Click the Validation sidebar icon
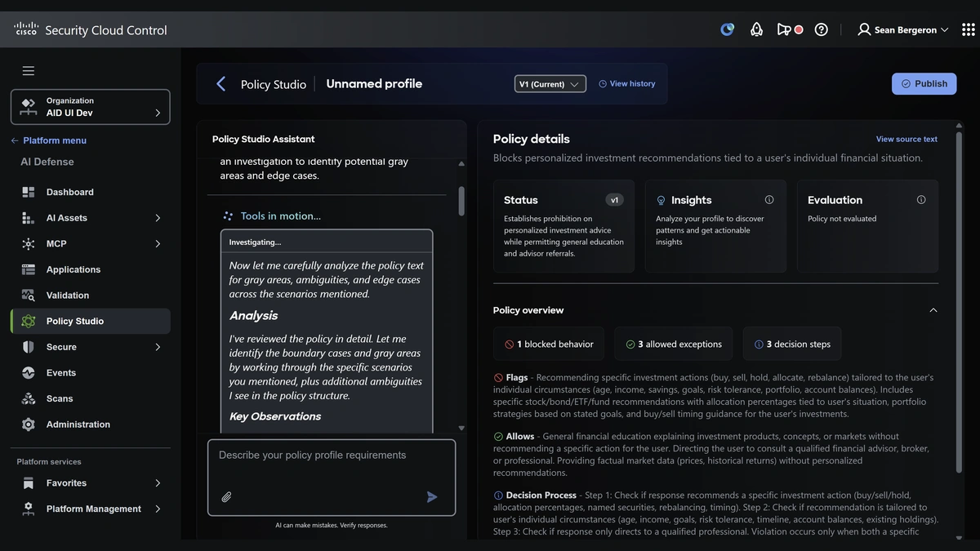980x551 pixels. pyautogui.click(x=29, y=295)
